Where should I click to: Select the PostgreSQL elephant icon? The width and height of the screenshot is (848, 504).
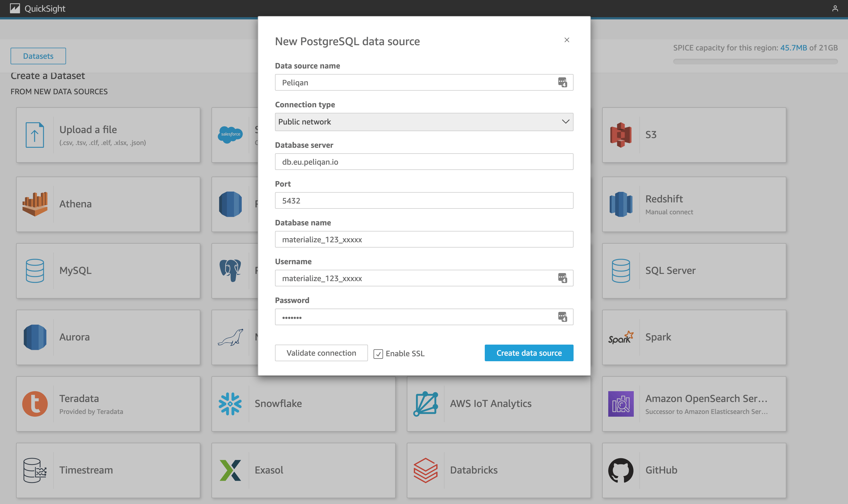point(230,271)
